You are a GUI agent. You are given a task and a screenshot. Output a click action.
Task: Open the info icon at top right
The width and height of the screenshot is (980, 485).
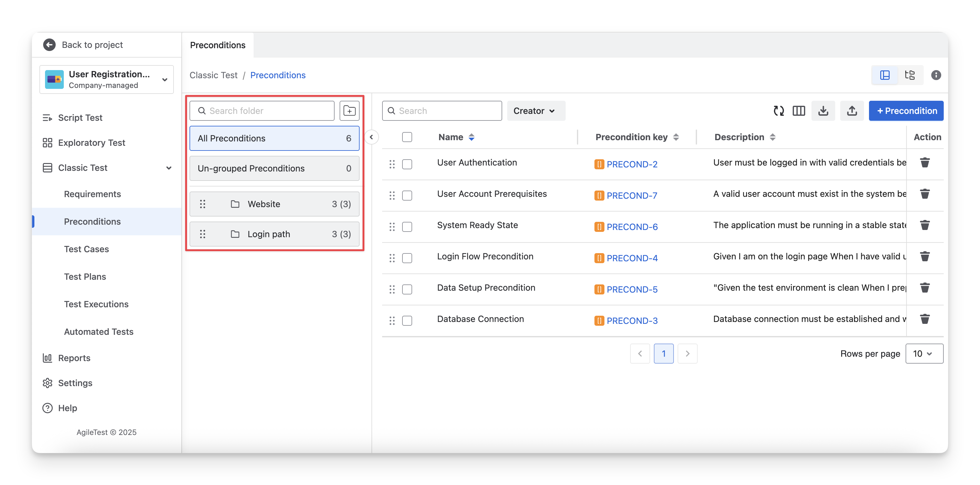pyautogui.click(x=936, y=75)
